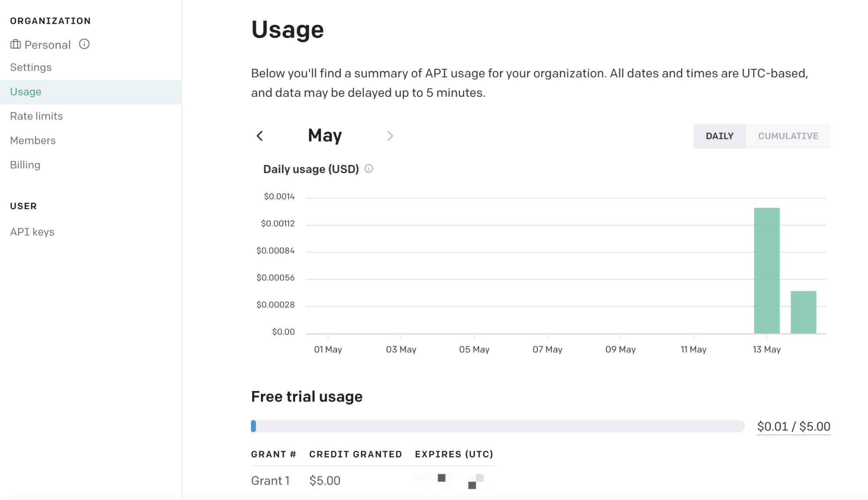
Task: Open Rate limits page
Action: tap(36, 116)
